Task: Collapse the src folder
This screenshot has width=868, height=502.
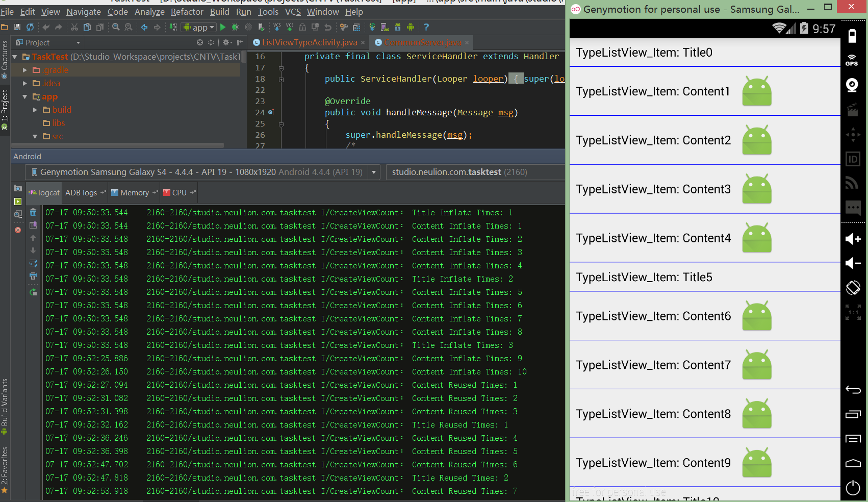Action: point(35,136)
